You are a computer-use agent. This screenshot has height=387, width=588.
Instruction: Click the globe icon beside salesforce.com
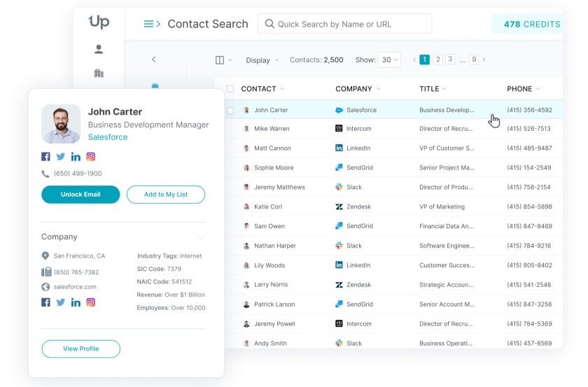[45, 287]
